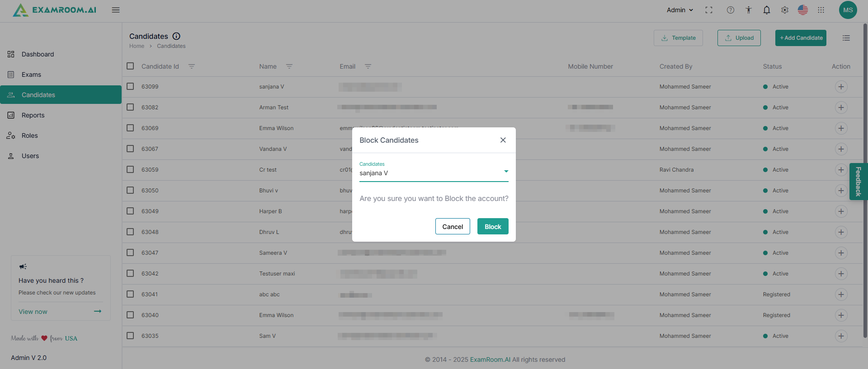Open the help question mark icon
Image resolution: width=868 pixels, height=369 pixels.
click(x=731, y=10)
